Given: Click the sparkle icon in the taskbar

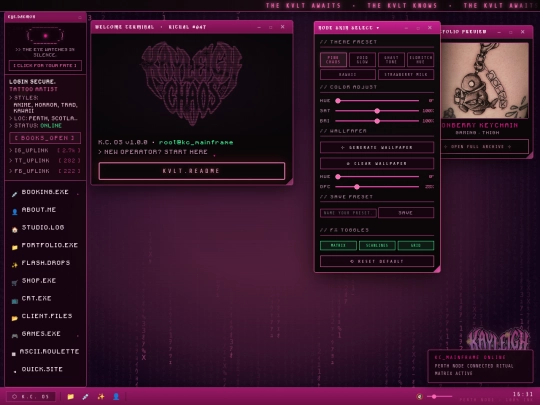Looking at the screenshot, I should coord(101,396).
